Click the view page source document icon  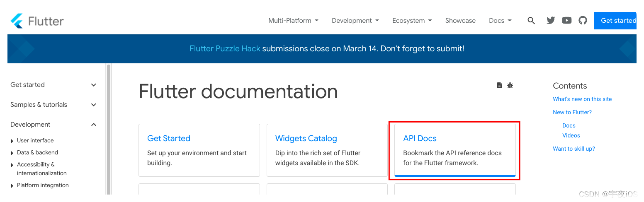(x=499, y=85)
